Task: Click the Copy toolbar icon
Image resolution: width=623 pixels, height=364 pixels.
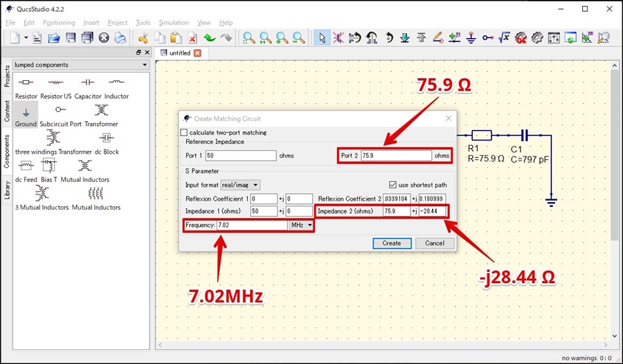Action: pos(160,38)
